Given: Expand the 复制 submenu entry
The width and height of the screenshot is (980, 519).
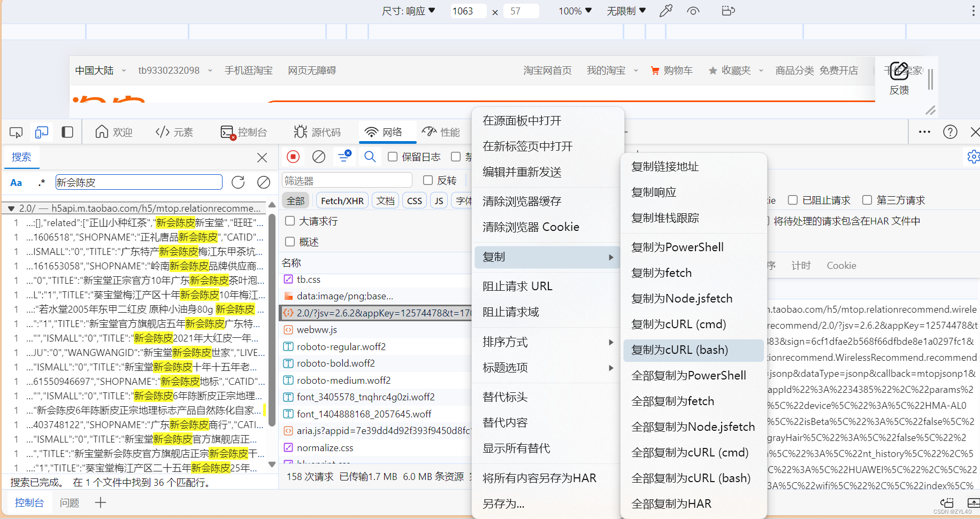Looking at the screenshot, I should coord(548,257).
